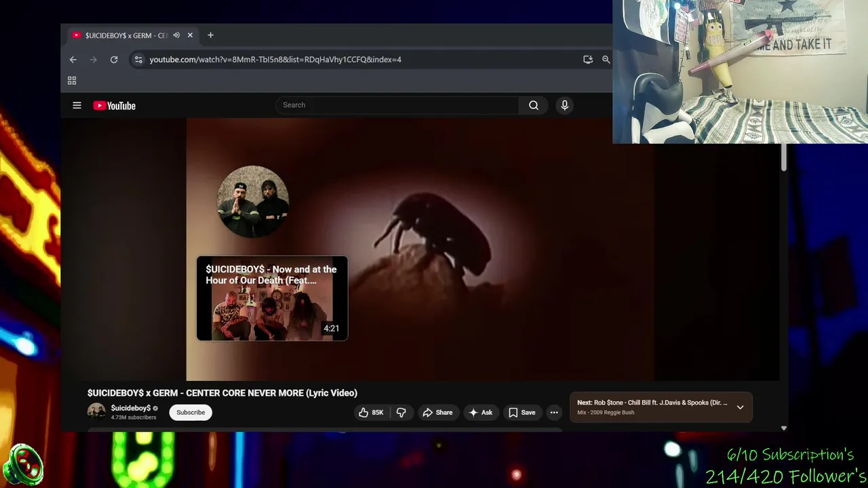Click the install app icon in address bar
Viewport: 868px width, 488px height.
point(588,60)
